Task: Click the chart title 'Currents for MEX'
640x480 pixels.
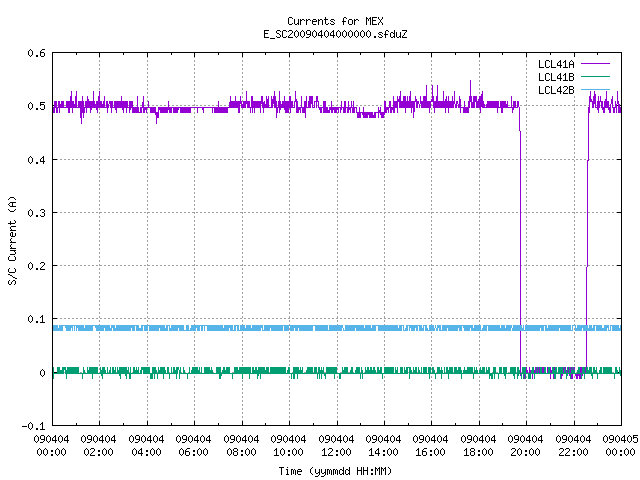Action: 335,21
